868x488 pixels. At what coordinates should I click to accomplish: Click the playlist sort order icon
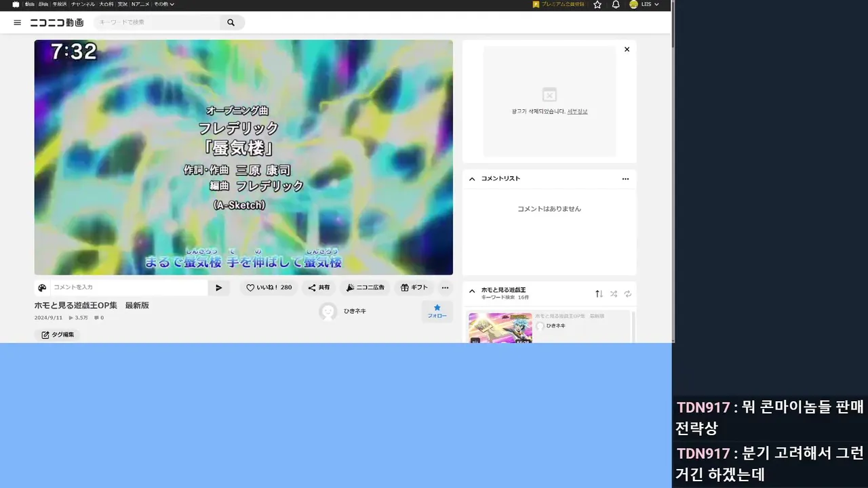[599, 293]
